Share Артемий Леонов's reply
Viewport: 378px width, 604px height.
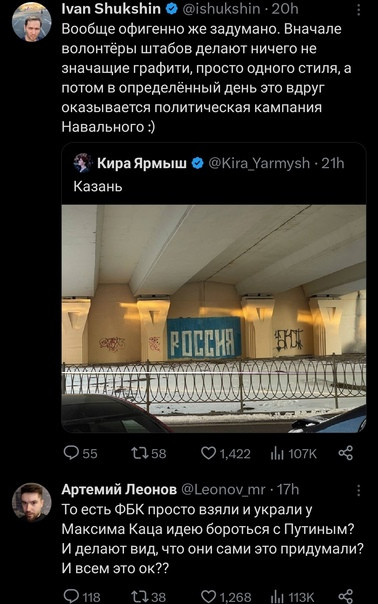[346, 596]
